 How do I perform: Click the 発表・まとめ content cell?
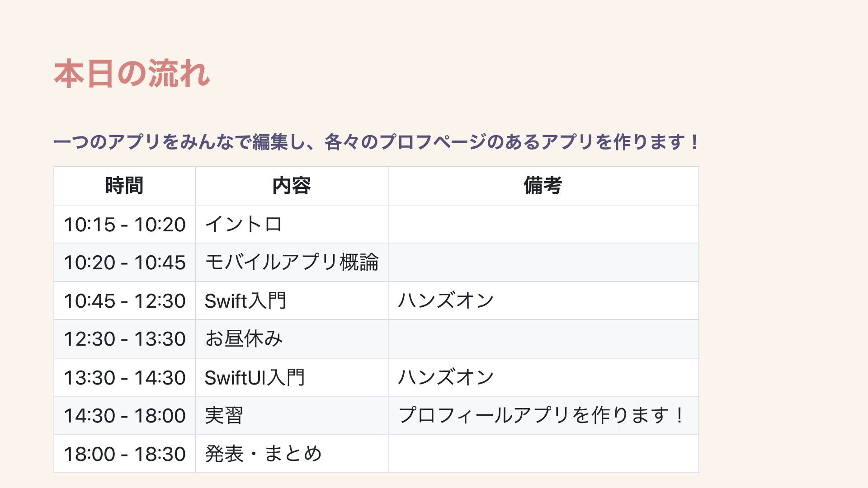click(292, 454)
